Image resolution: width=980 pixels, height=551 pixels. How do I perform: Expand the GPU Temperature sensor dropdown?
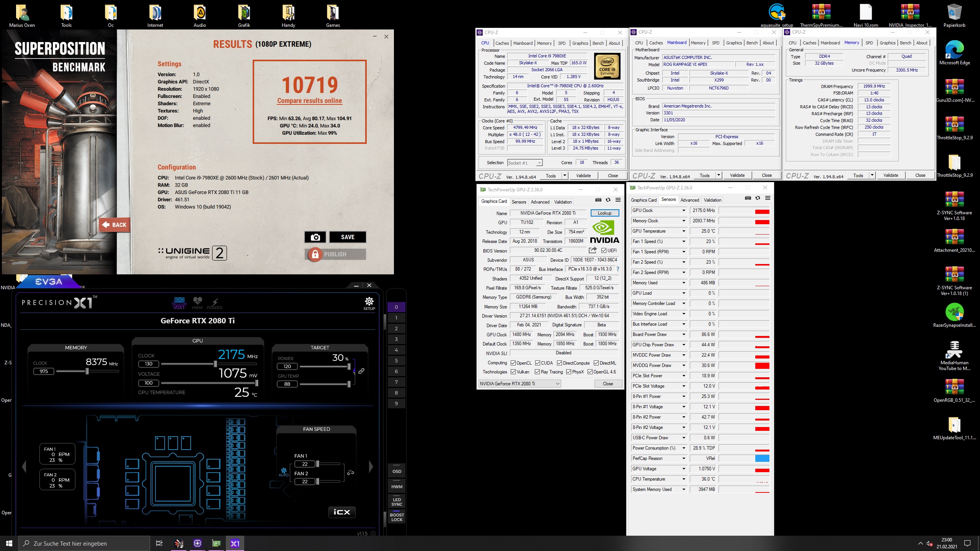tap(684, 231)
